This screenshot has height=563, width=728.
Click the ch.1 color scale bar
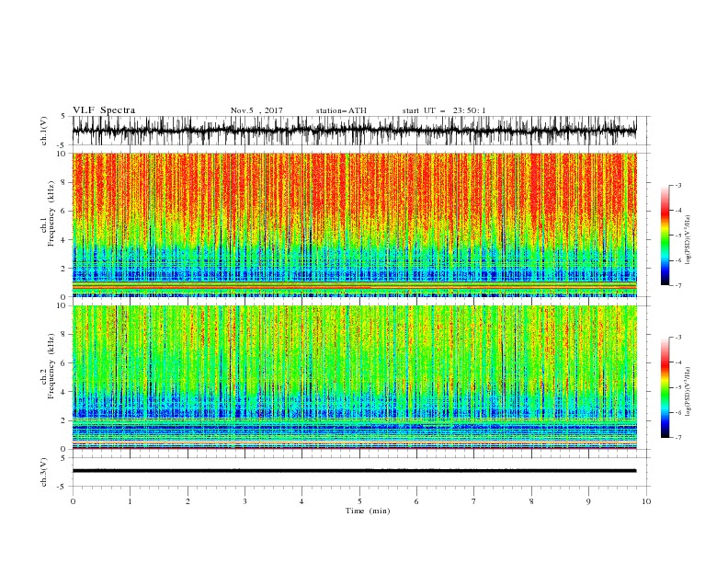665,235
